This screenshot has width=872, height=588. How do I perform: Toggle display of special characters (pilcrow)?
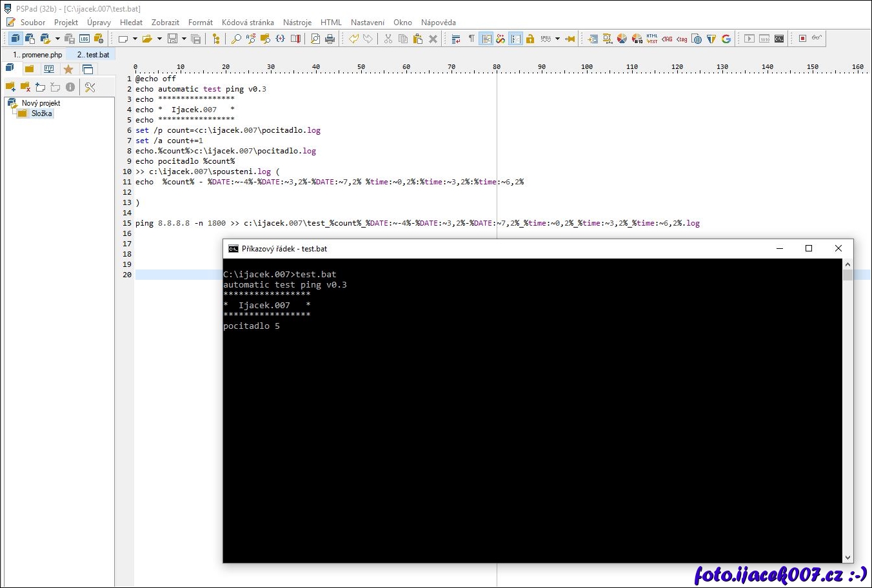[x=471, y=39]
